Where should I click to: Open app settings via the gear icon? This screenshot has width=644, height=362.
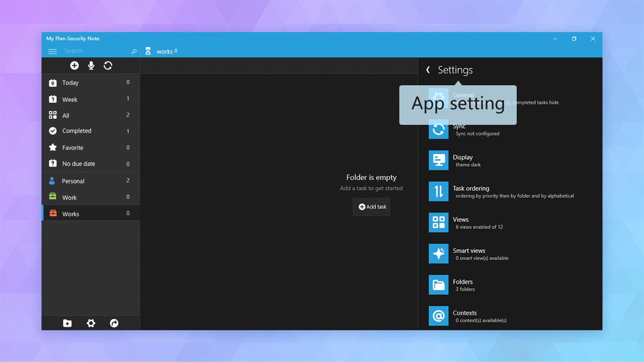click(91, 323)
